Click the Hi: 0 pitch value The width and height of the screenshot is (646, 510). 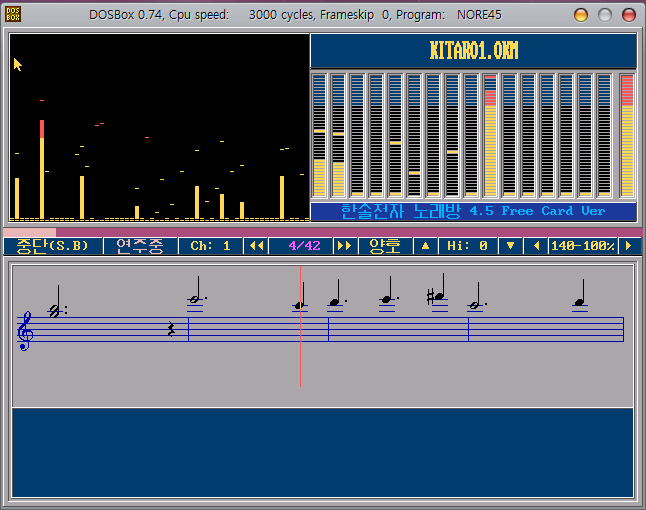click(x=468, y=246)
